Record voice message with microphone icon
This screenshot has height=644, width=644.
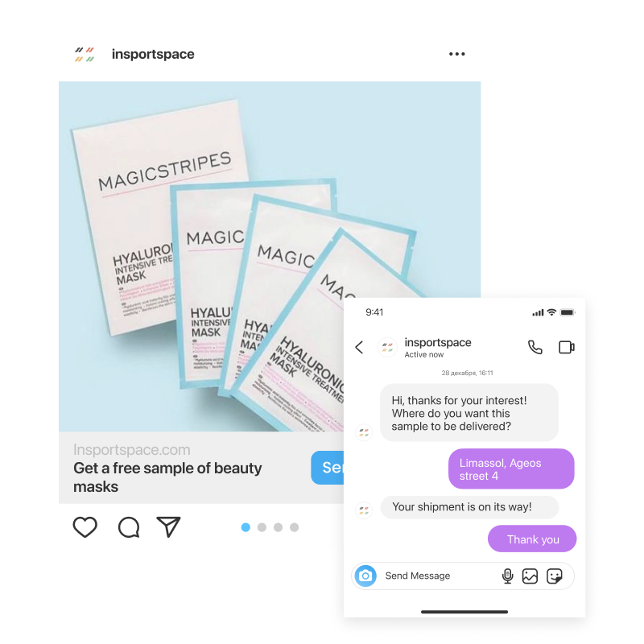coord(508,576)
